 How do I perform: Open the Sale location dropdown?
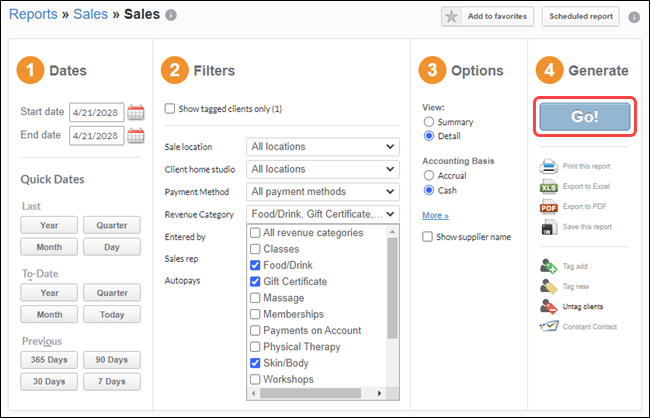pyautogui.click(x=323, y=147)
